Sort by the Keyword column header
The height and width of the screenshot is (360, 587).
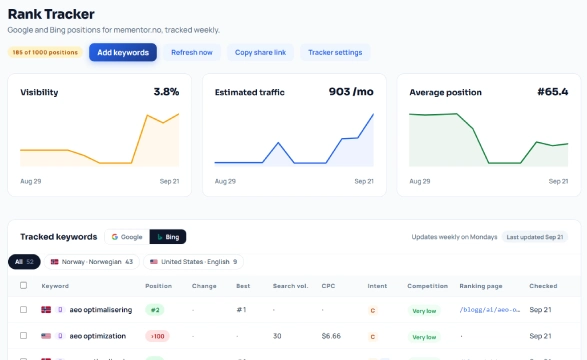pos(55,286)
